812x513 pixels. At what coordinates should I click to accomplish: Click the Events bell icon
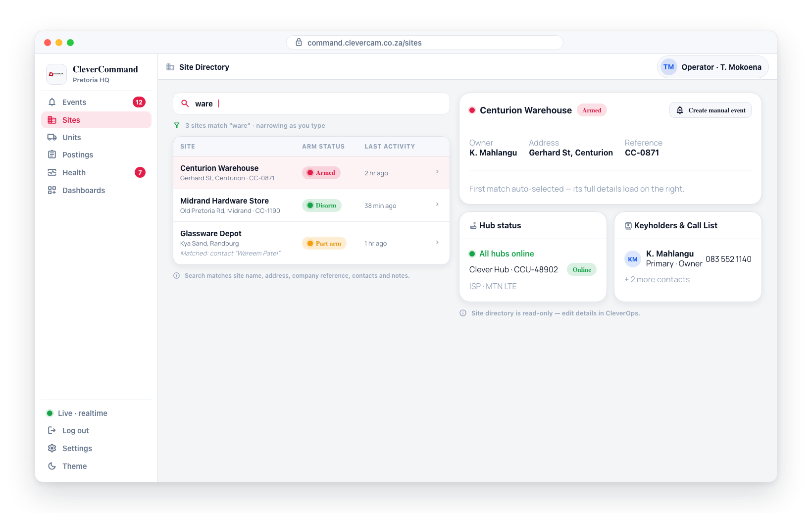[x=52, y=102]
